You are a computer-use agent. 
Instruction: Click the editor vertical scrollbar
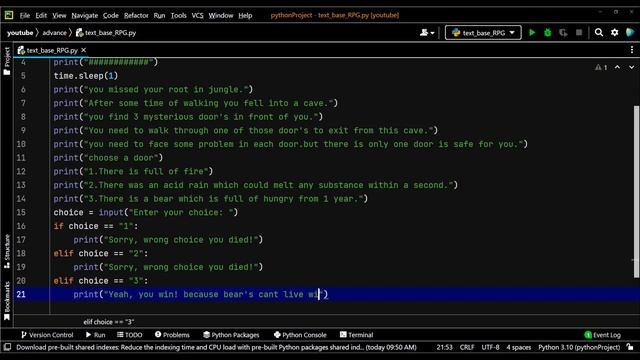click(636, 192)
